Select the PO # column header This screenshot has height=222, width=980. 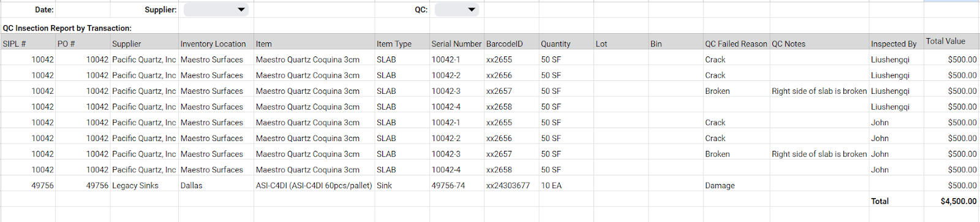pyautogui.click(x=83, y=44)
